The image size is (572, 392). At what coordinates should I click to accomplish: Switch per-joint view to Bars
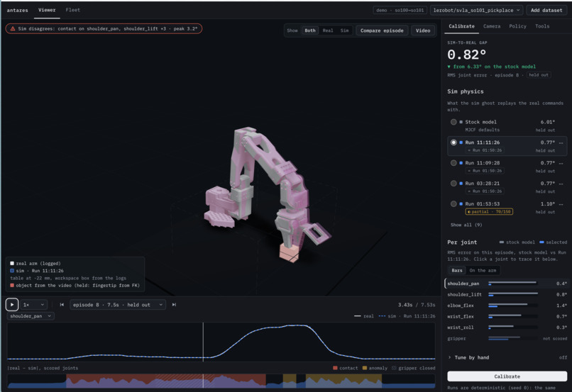click(x=457, y=270)
